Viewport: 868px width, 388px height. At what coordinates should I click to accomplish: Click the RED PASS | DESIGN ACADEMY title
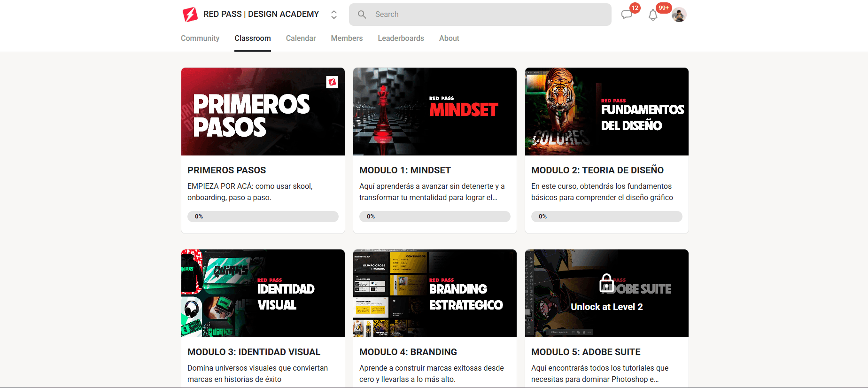pos(261,14)
